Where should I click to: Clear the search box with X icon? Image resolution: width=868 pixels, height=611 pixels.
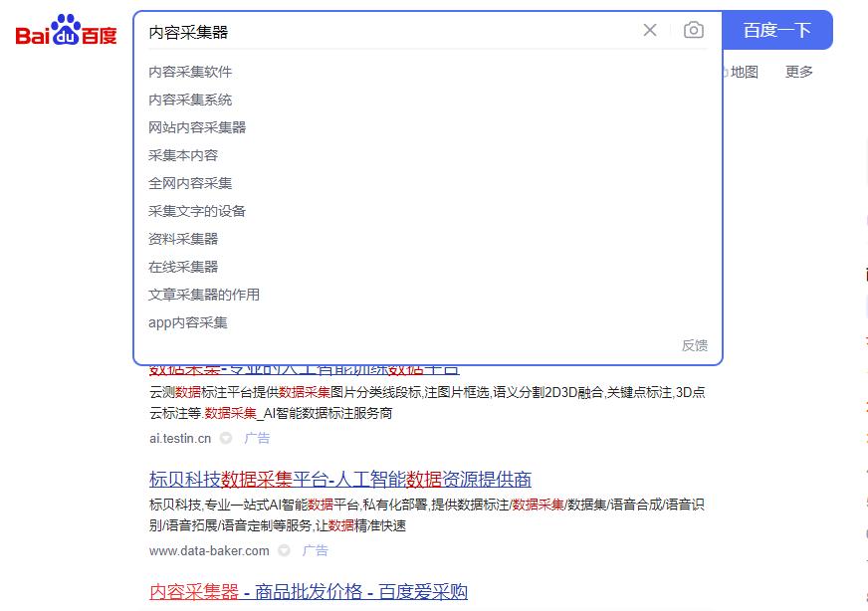tap(650, 30)
